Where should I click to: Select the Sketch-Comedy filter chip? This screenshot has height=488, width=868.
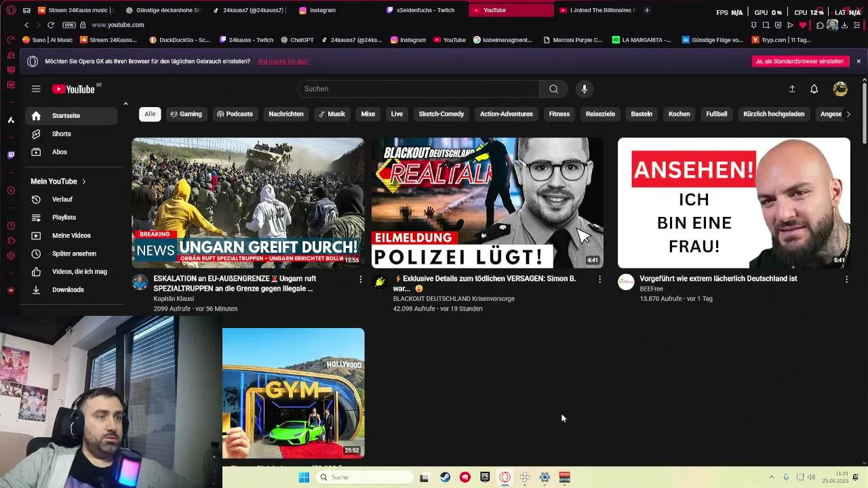[441, 114]
